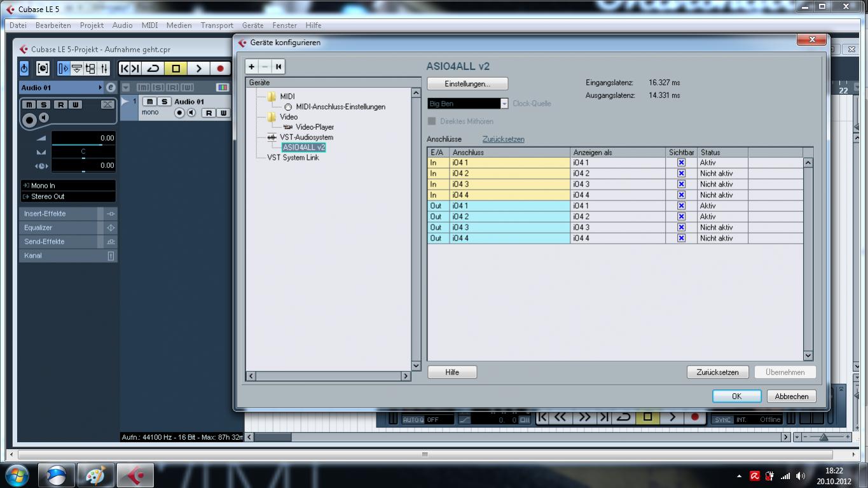This screenshot has width=868, height=488.
Task: Open the pool window toolbar icon
Action: point(90,68)
